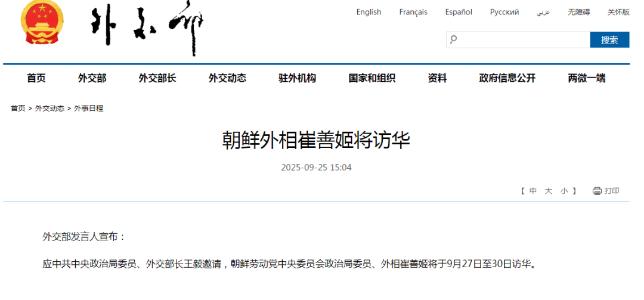Click the calligraphy 外交部 site title
644x300 pixels.
point(147,28)
